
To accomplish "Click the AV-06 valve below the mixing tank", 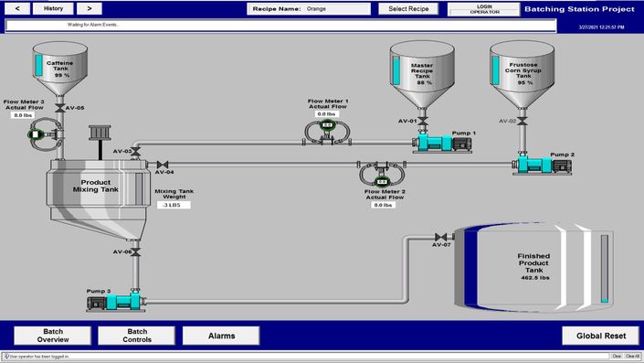I will [135, 252].
